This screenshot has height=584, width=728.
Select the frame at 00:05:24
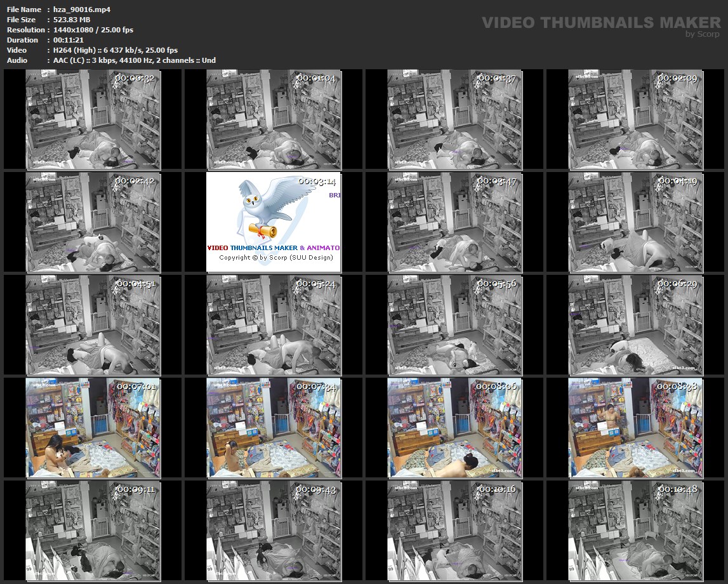tap(274, 325)
